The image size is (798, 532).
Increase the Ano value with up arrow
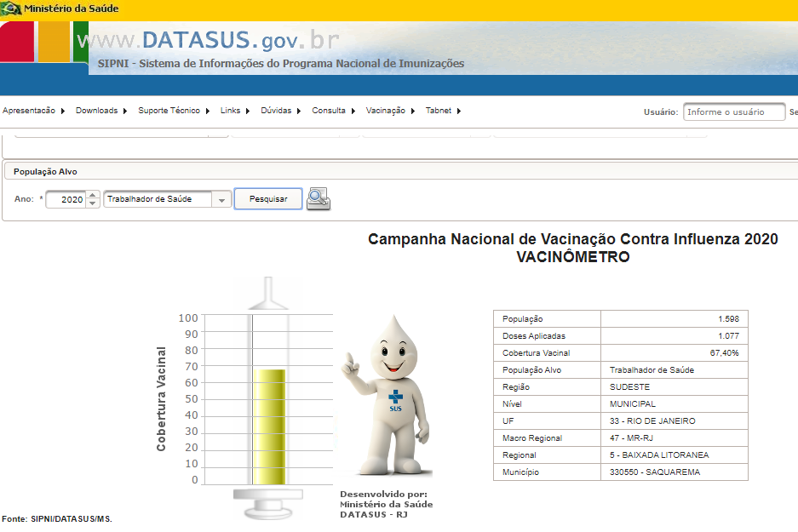click(92, 195)
